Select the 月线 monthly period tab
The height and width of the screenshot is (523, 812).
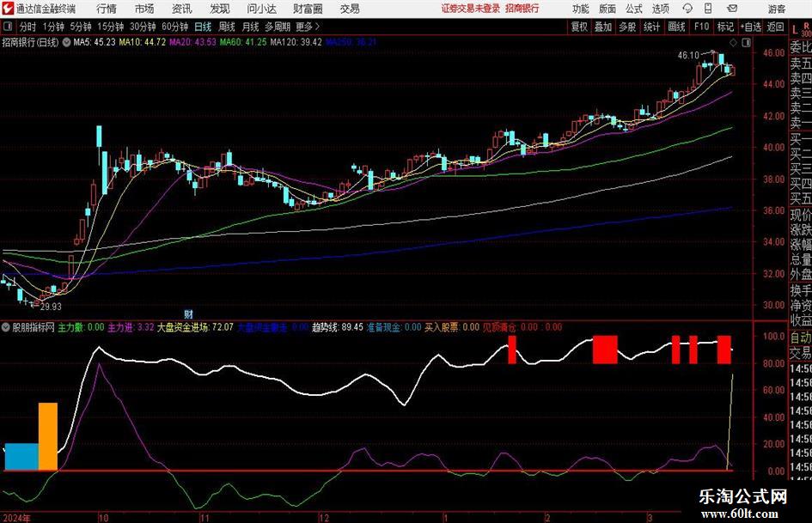250,27
